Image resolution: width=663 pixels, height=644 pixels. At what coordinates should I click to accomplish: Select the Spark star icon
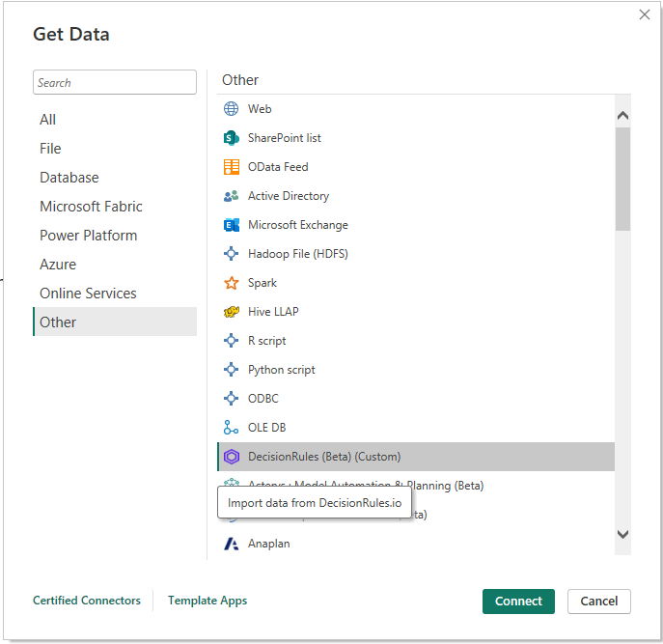pyautogui.click(x=232, y=283)
